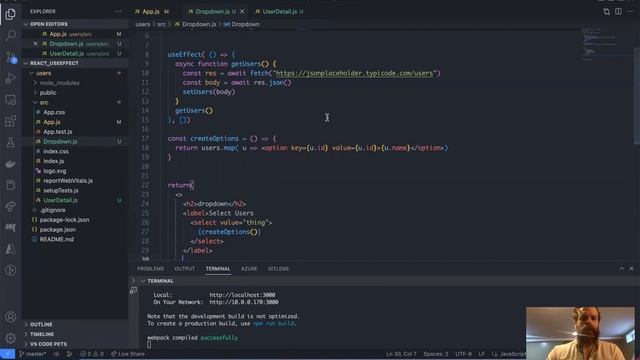The height and width of the screenshot is (360, 640).
Task: Expand the public folder
Action: pos(75,93)
